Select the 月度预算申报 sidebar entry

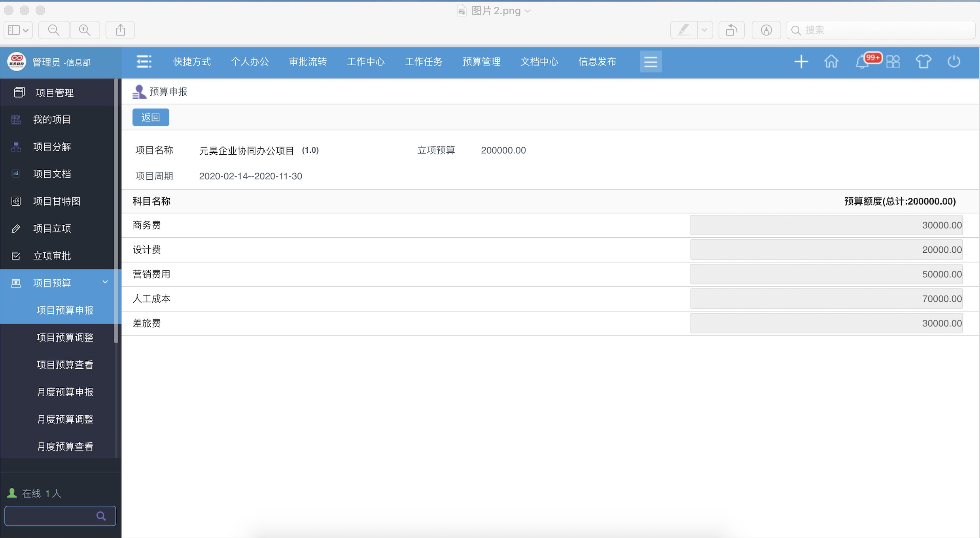tap(65, 392)
